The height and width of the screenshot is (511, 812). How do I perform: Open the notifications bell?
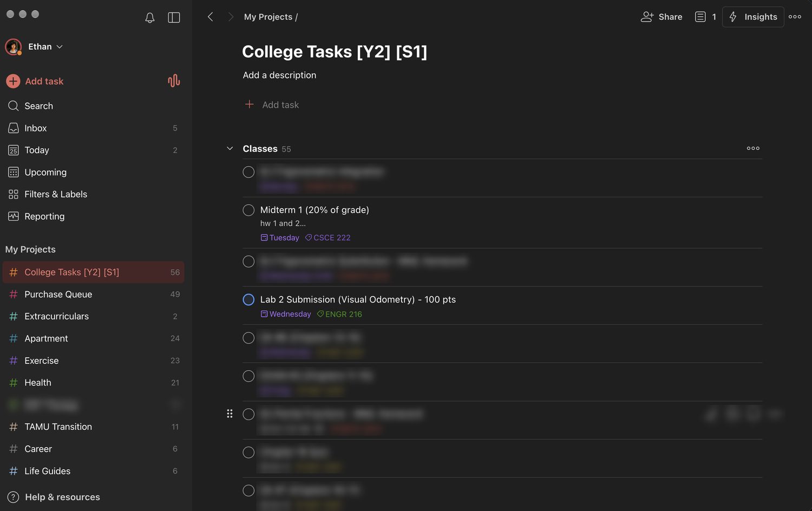pos(150,18)
